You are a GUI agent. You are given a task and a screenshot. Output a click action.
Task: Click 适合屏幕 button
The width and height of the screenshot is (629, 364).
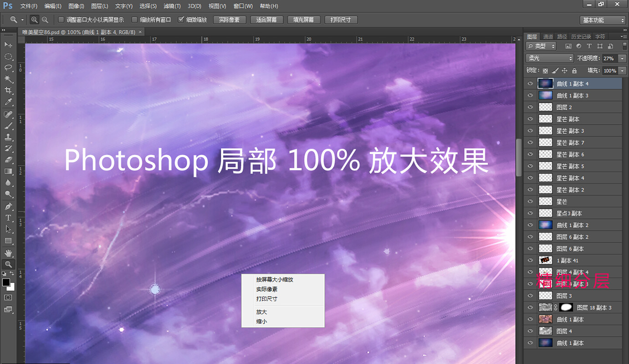coord(267,20)
